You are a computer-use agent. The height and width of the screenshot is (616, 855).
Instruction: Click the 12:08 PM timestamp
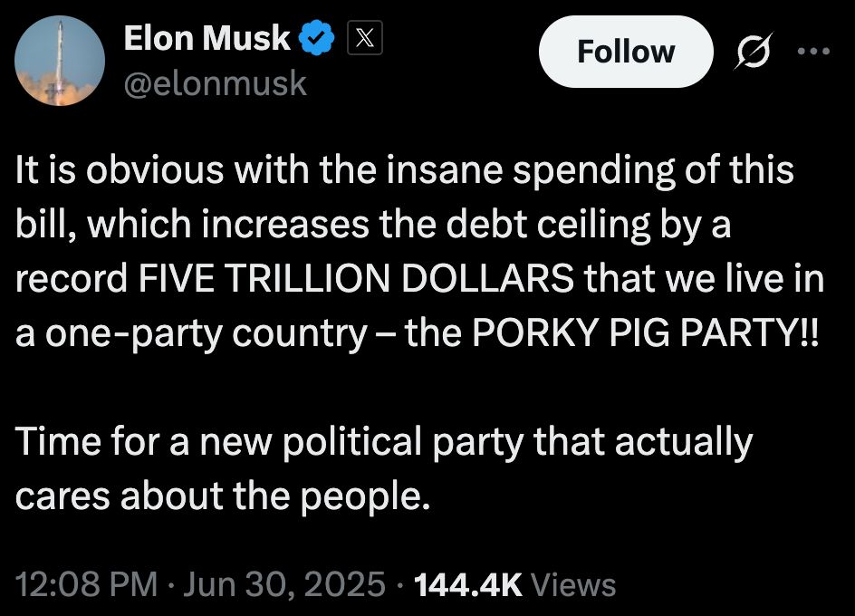pos(87,584)
